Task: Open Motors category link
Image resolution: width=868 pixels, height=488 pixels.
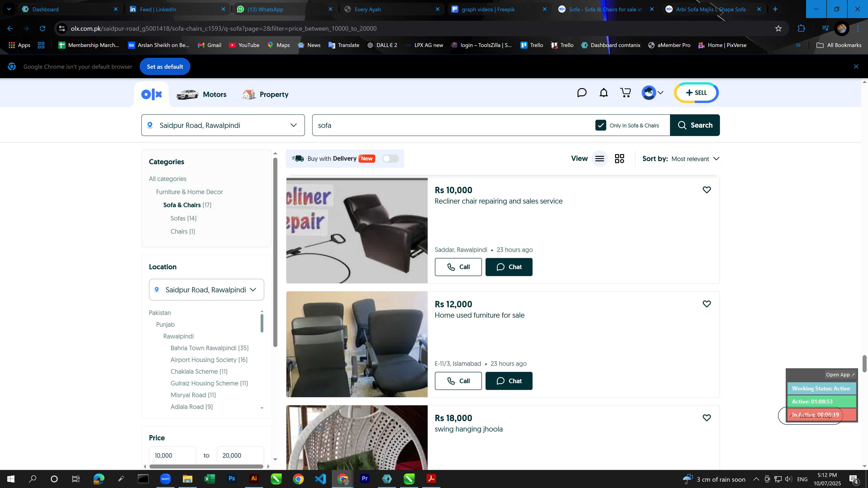Action: [x=201, y=95]
